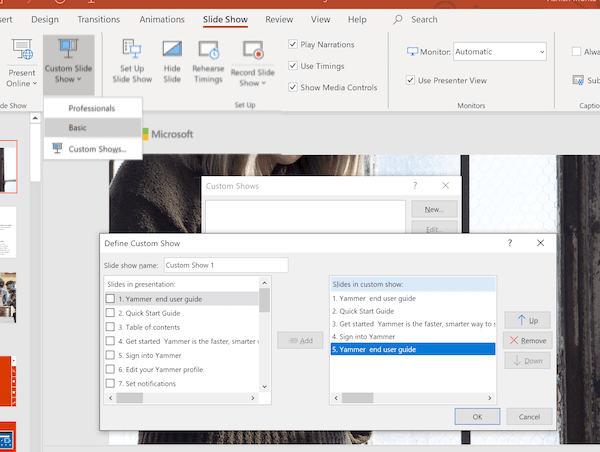Select 2. Quick Start Guide in custom show
The width and height of the screenshot is (600, 452).
pos(413,311)
